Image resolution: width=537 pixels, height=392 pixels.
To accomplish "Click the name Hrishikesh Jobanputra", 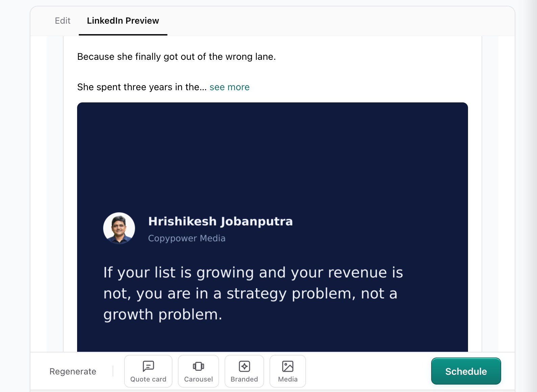I will click(x=220, y=221).
